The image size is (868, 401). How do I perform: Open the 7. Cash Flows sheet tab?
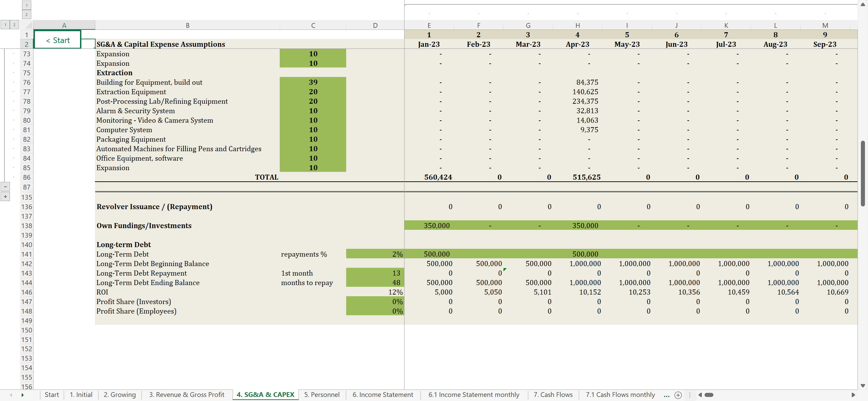point(553,395)
